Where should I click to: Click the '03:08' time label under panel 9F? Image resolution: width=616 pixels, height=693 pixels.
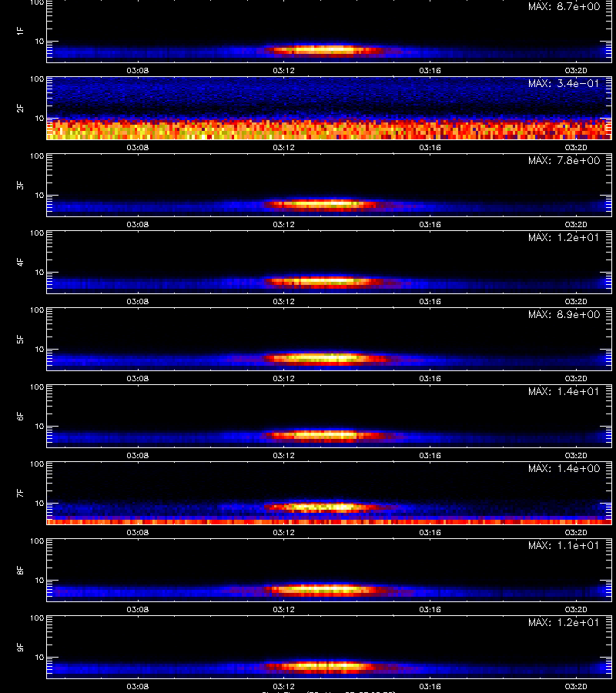pyautogui.click(x=137, y=686)
